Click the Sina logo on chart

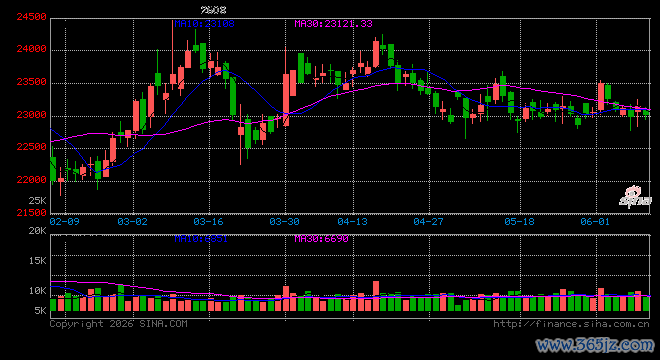[635, 197]
